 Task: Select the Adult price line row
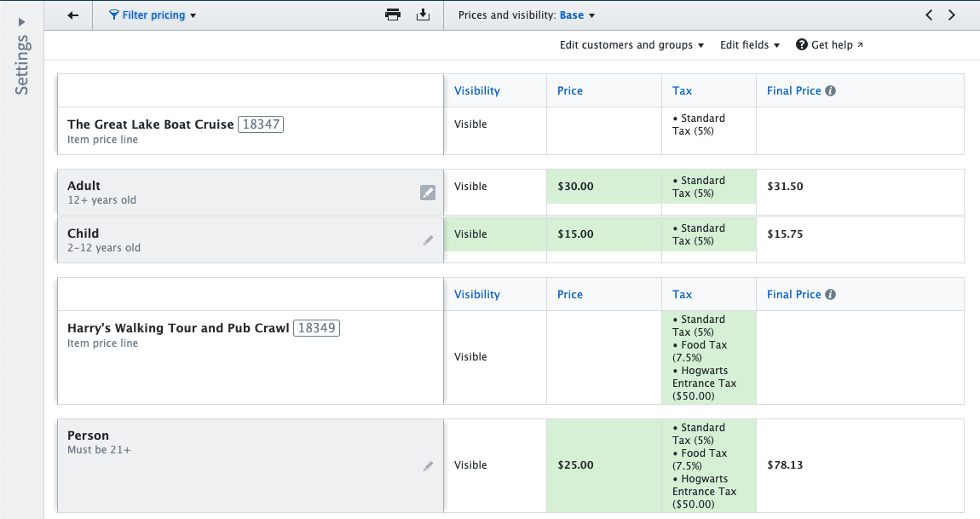coord(250,193)
